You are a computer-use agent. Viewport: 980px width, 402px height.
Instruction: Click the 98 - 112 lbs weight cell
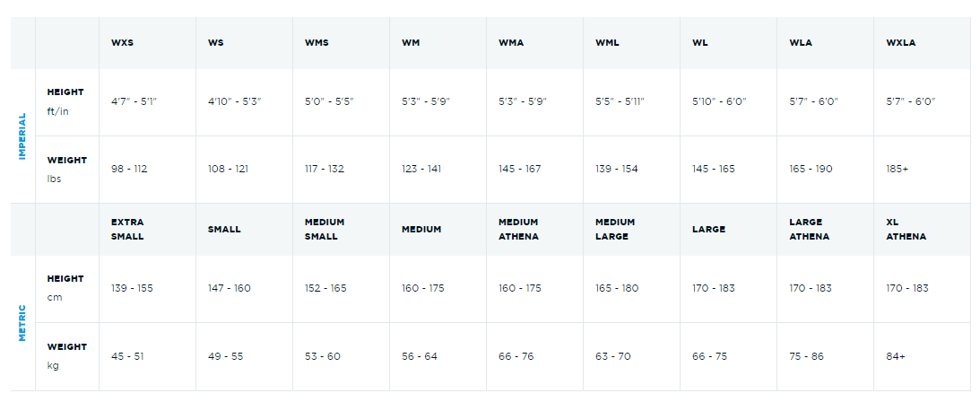pos(129,169)
